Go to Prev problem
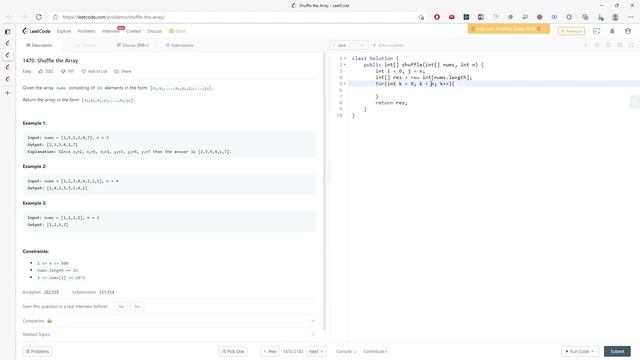The width and height of the screenshot is (640, 360). click(x=270, y=351)
